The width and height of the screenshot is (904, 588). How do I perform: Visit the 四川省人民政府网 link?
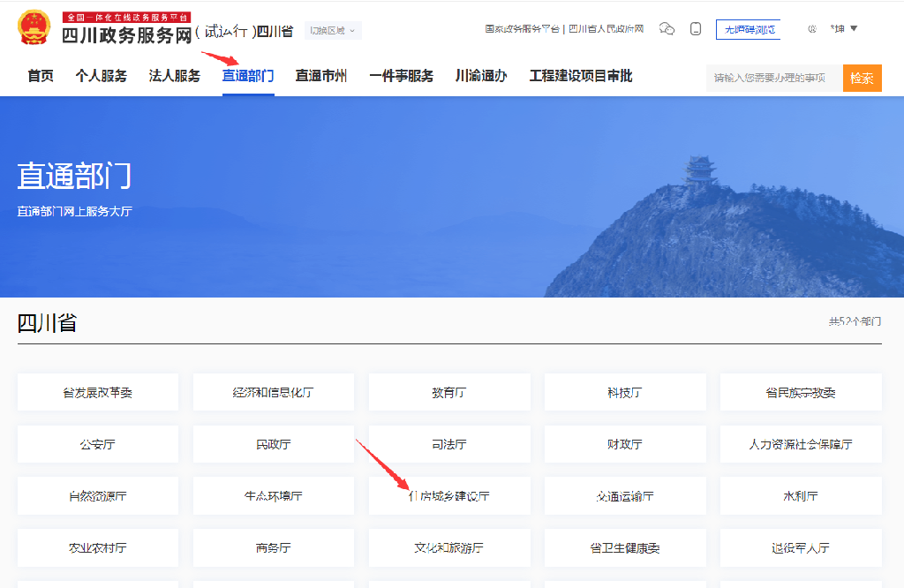click(x=606, y=29)
